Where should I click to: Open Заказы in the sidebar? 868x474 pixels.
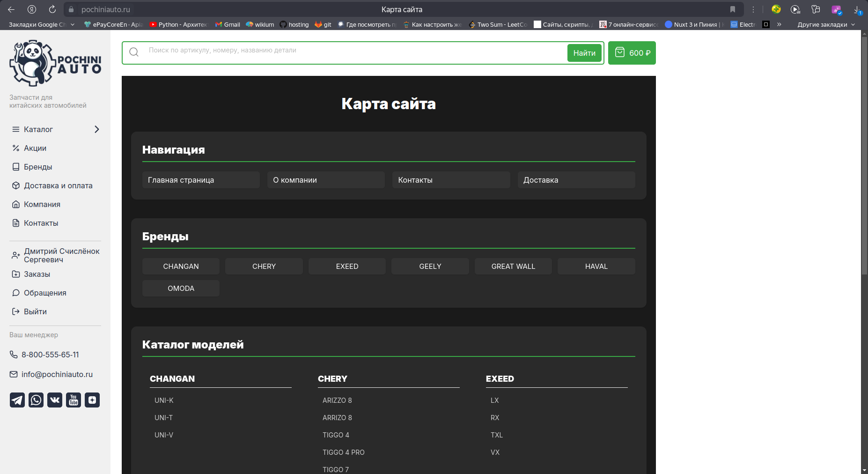(x=37, y=274)
